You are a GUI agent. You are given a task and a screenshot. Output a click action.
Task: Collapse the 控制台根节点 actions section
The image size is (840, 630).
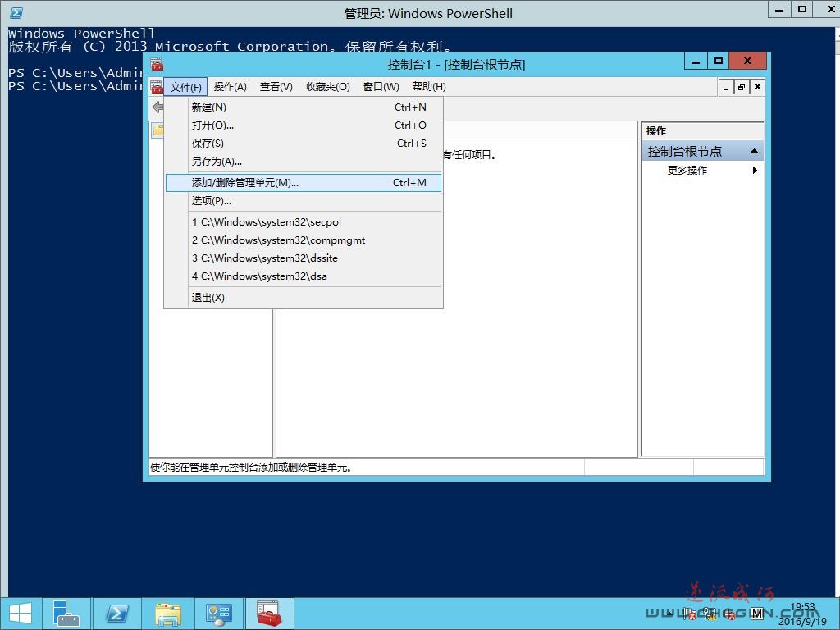[755, 152]
